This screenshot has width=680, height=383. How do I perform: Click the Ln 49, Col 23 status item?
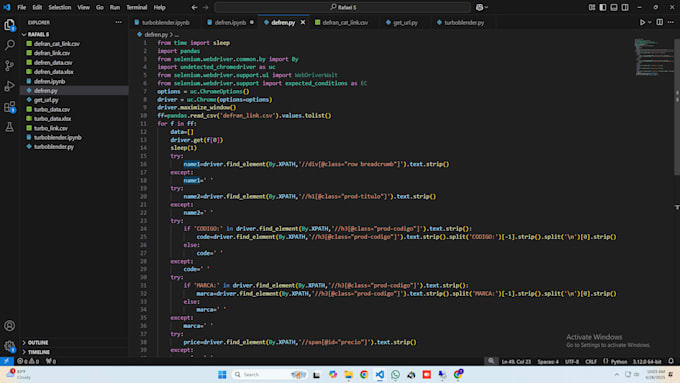[x=516, y=362]
